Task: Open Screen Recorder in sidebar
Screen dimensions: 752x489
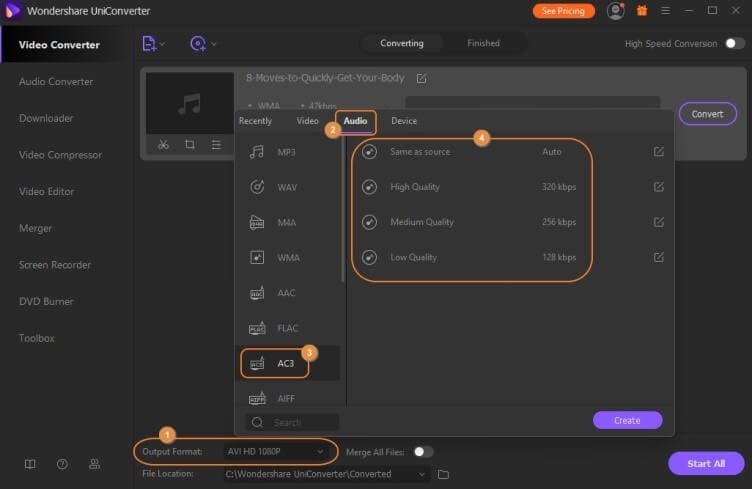Action: (x=55, y=265)
